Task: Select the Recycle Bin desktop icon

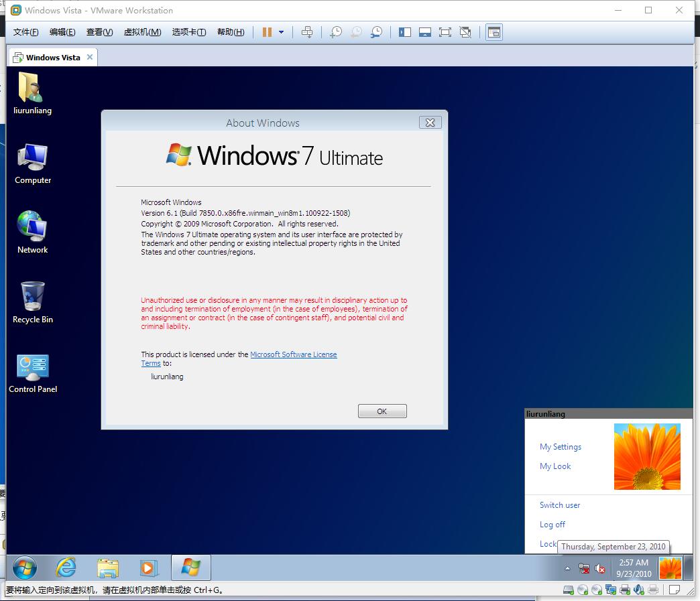Action: 33,302
